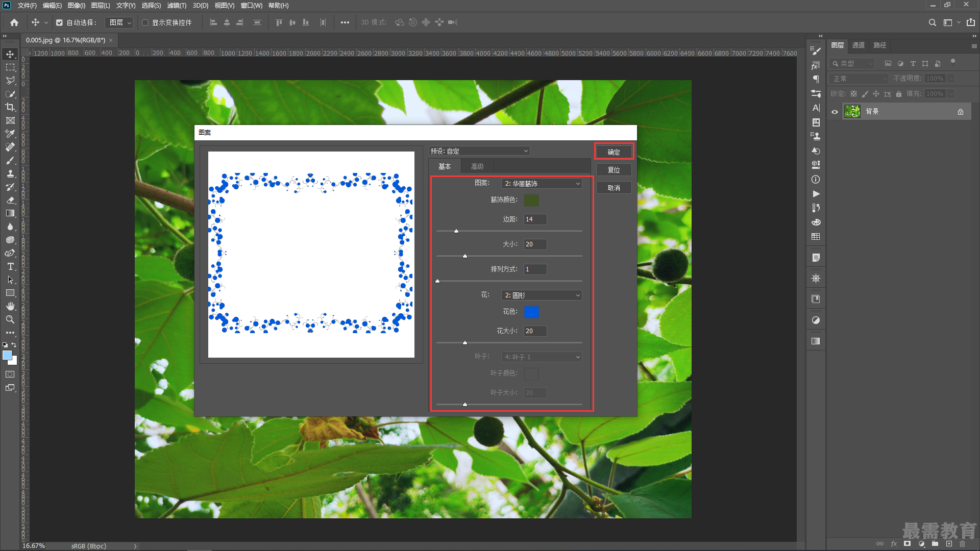This screenshot has height=551, width=980.
Task: Open the 文件(F) menu
Action: tap(27, 6)
